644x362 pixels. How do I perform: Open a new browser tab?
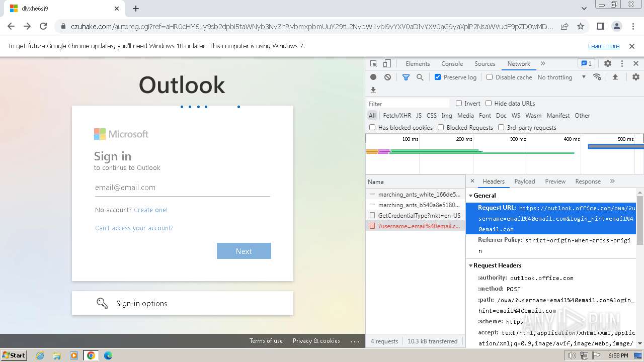pyautogui.click(x=136, y=9)
